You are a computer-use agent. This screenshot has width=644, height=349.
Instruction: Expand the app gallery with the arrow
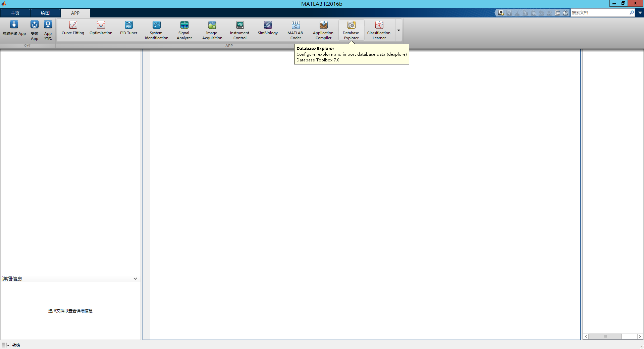point(398,30)
